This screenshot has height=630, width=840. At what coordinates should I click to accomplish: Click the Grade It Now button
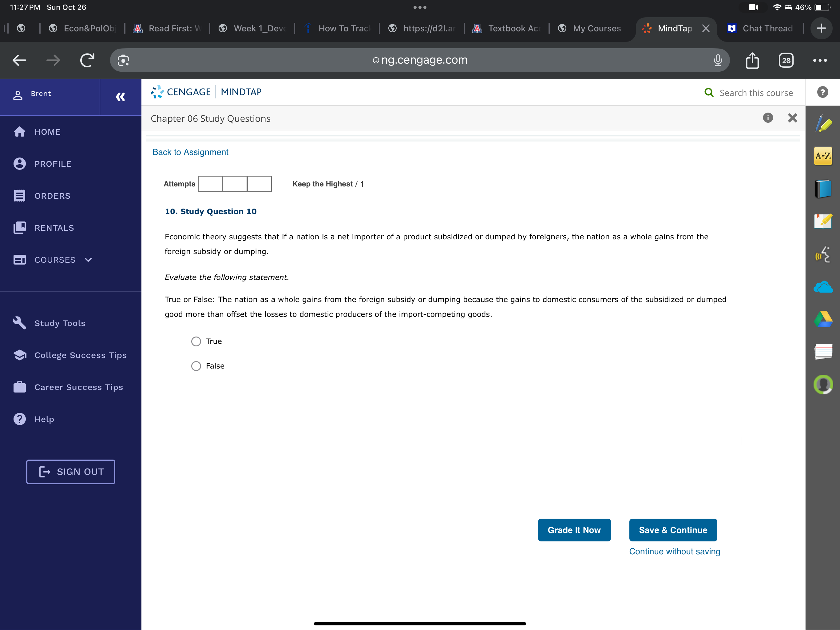574,530
